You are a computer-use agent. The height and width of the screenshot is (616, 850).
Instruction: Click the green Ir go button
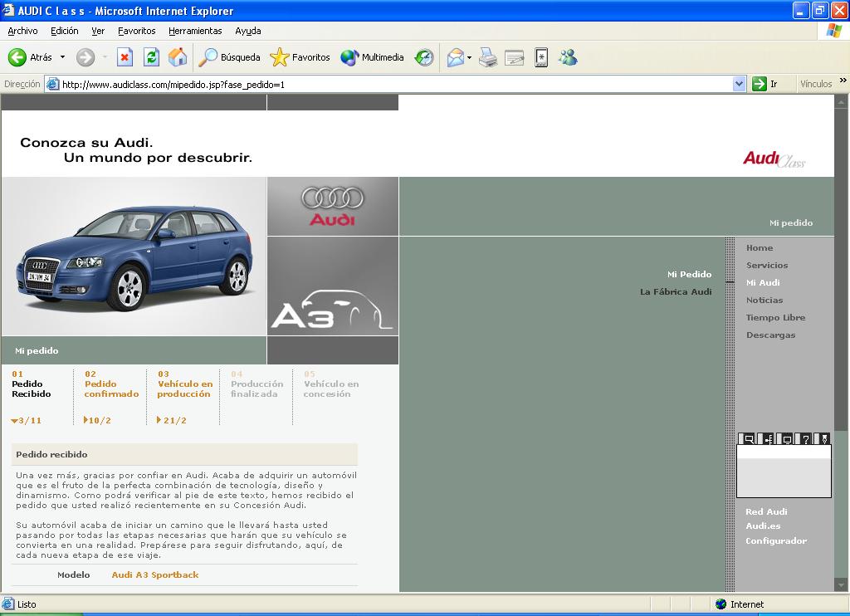[765, 84]
